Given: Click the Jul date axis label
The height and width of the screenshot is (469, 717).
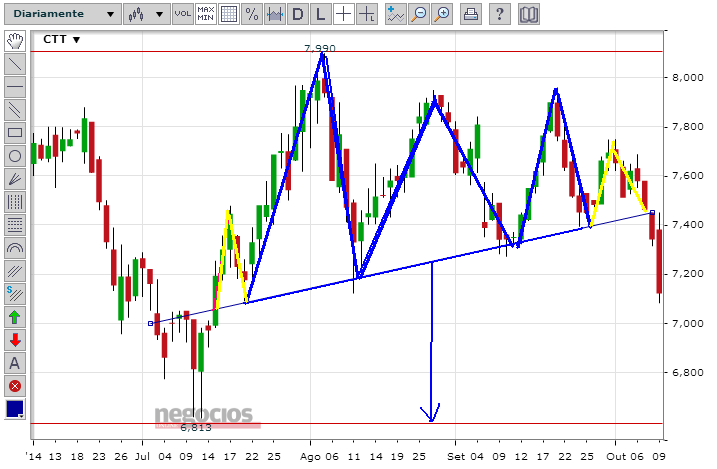Looking at the screenshot, I should (143, 456).
